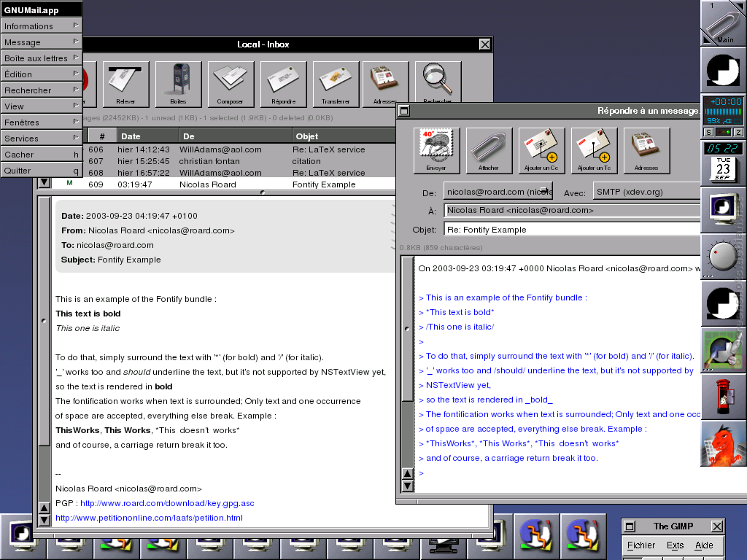This screenshot has width=747, height=560.
Task: Click the down arrow of the message list scrollbar
Action: (44, 182)
